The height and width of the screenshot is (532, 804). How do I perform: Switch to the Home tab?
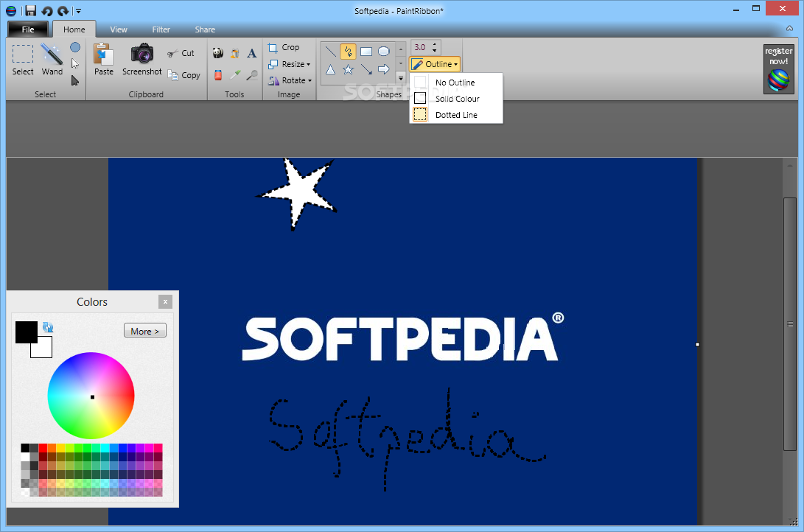point(74,29)
